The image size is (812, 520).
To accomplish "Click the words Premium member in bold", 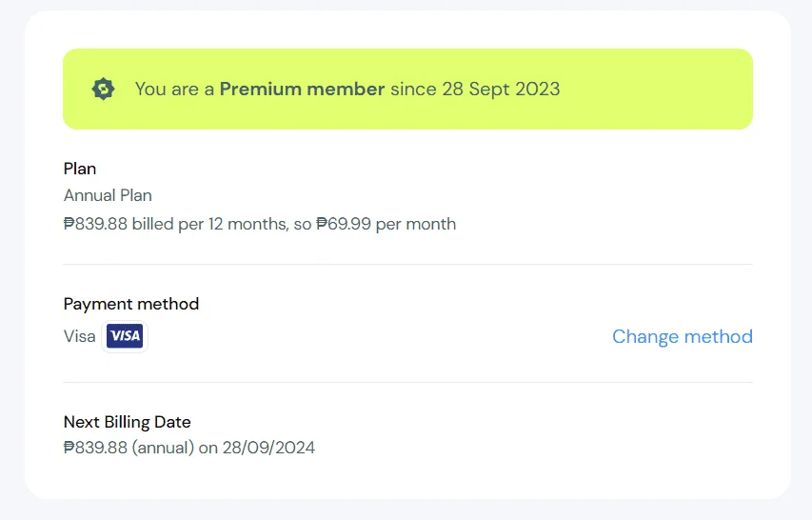I will (302, 90).
